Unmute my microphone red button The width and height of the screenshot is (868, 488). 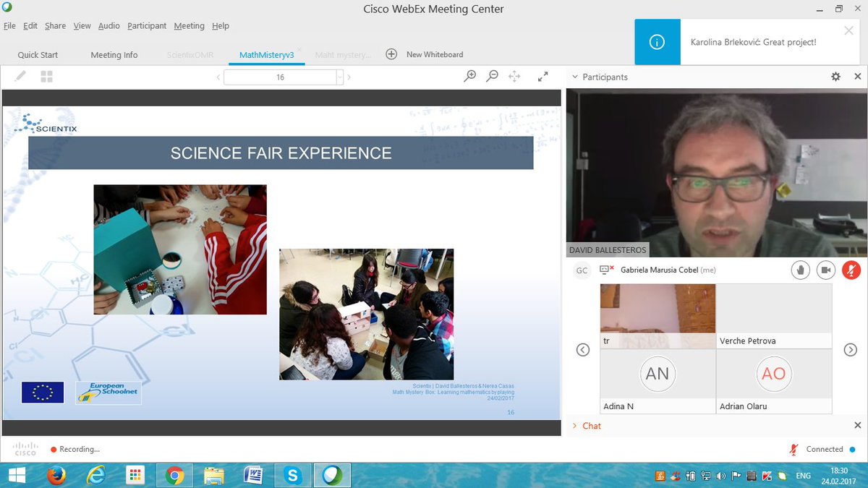(851, 270)
